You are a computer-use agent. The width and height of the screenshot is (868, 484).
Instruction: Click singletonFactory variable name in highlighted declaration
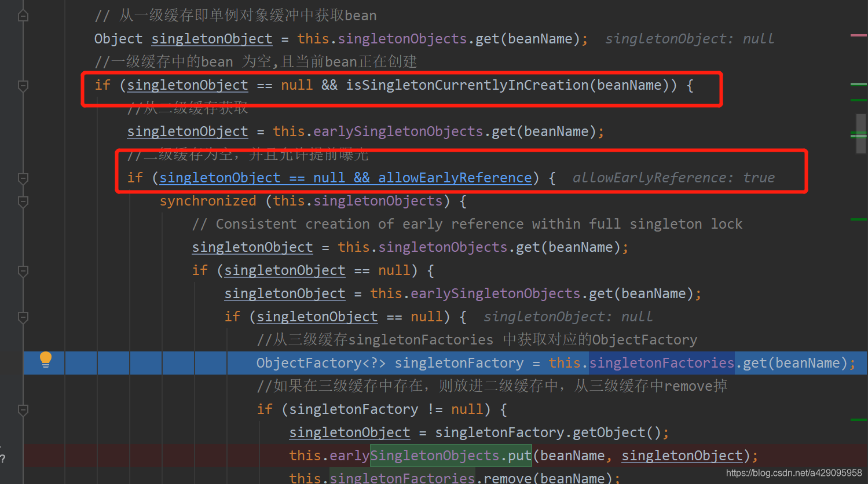click(459, 363)
